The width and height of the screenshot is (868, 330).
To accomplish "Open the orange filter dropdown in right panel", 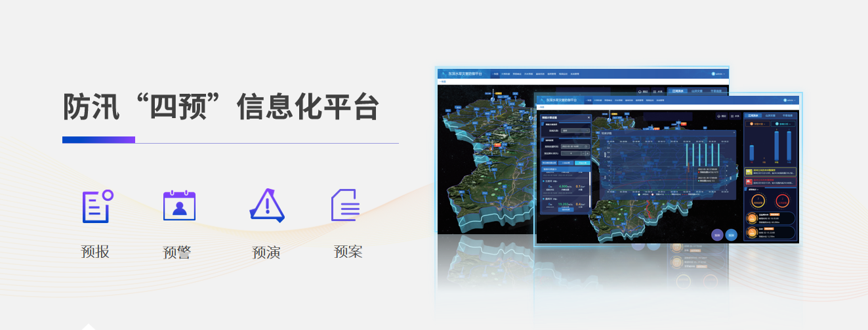I will point(758,123).
